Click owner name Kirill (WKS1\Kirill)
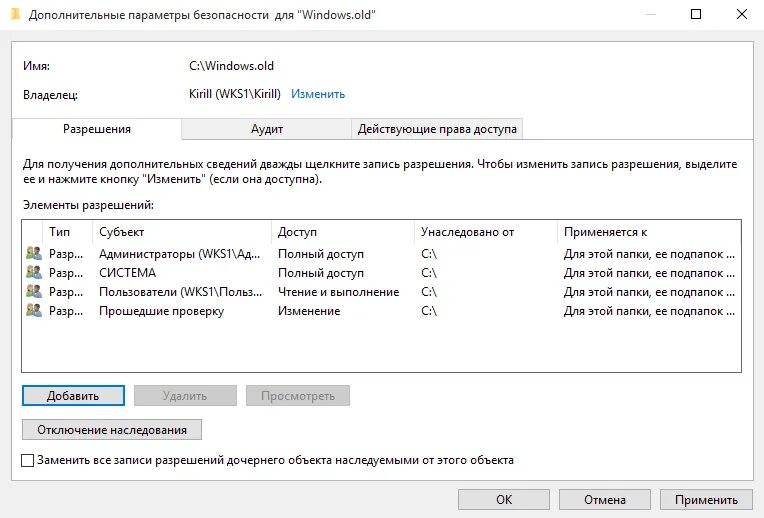Image resolution: width=764 pixels, height=518 pixels. [235, 94]
